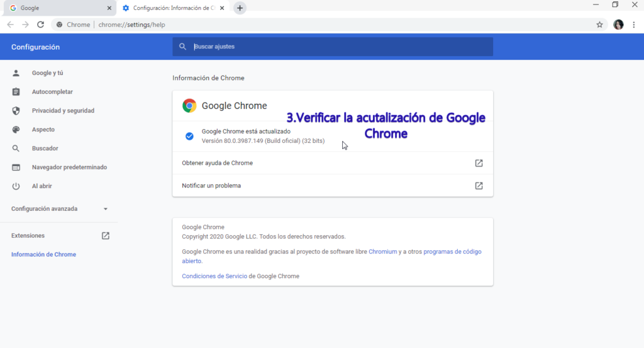Click Obtener ayuda de Chrome row
The height and width of the screenshot is (348, 644).
click(332, 163)
